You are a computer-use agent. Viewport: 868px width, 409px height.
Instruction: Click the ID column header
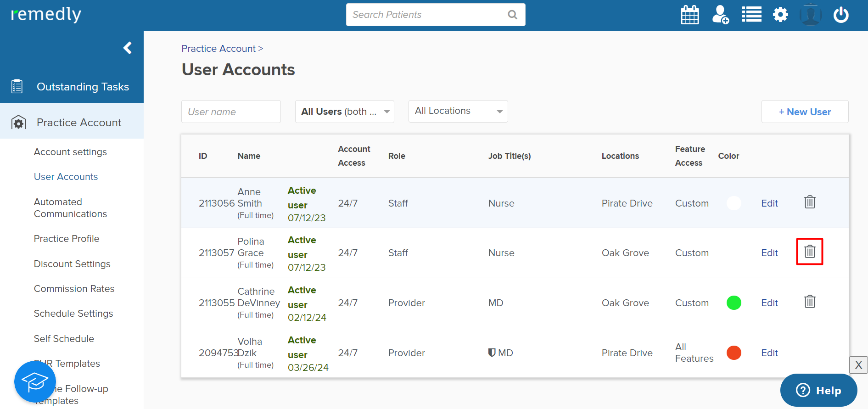pyautogui.click(x=203, y=156)
